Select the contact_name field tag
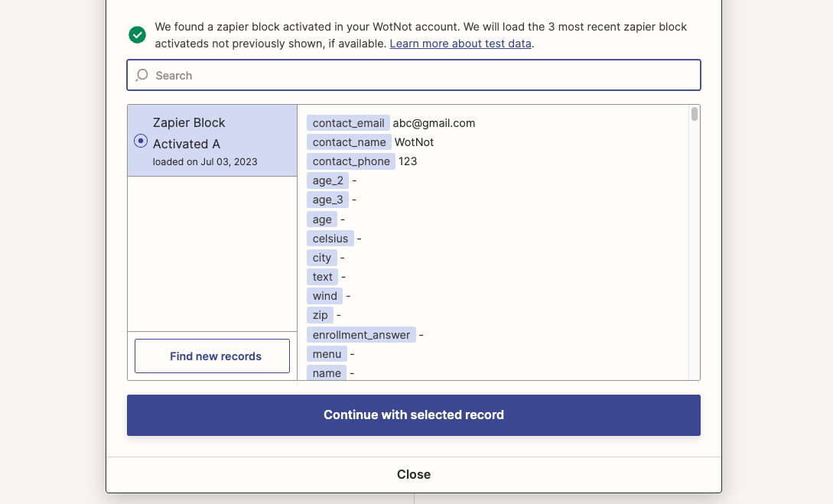This screenshot has height=504, width=833. (x=349, y=142)
